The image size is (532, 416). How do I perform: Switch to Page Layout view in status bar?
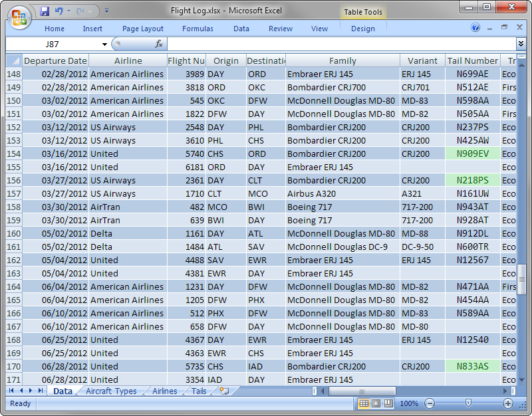pos(374,403)
